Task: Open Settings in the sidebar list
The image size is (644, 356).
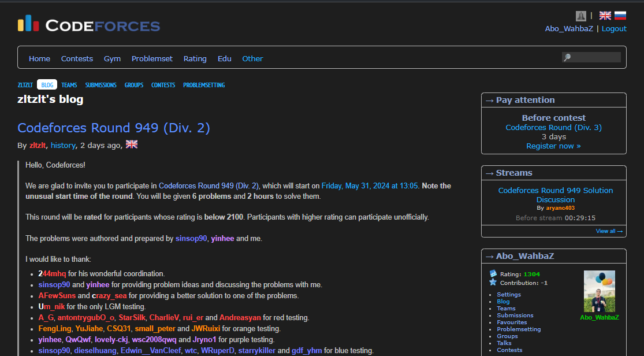Action: 509,294
